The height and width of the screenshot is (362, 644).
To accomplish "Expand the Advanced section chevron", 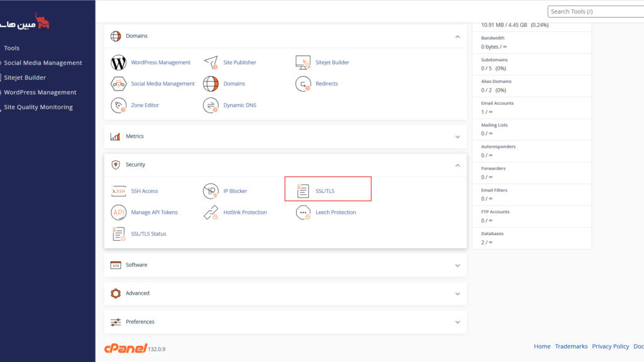I will pyautogui.click(x=457, y=293).
